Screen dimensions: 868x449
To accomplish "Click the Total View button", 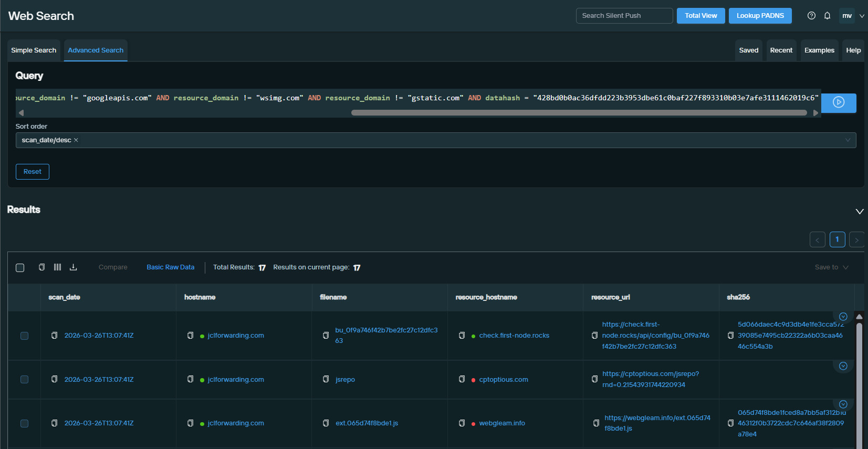I will tap(701, 16).
